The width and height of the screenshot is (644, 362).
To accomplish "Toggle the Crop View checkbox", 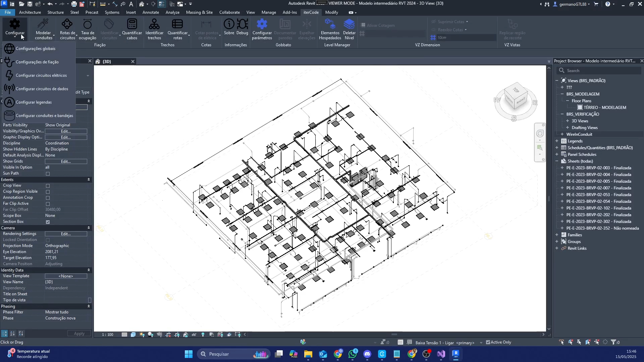I will pos(48,186).
